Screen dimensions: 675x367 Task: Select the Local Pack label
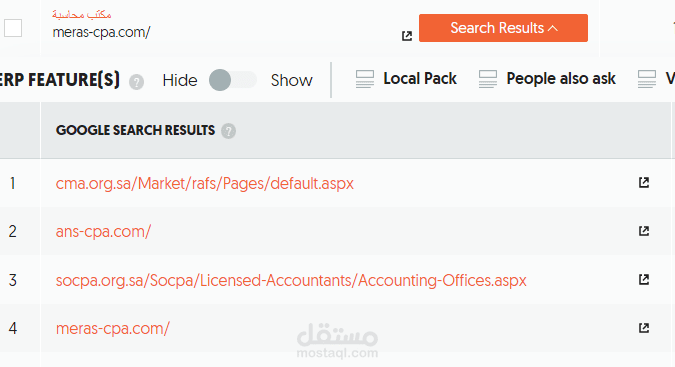point(420,79)
